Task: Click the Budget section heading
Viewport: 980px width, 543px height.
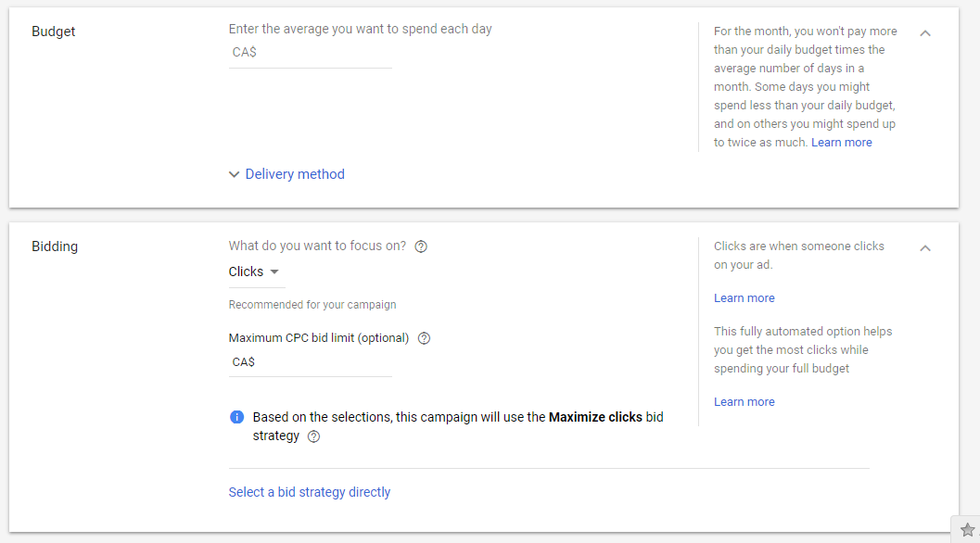Action: tap(53, 32)
